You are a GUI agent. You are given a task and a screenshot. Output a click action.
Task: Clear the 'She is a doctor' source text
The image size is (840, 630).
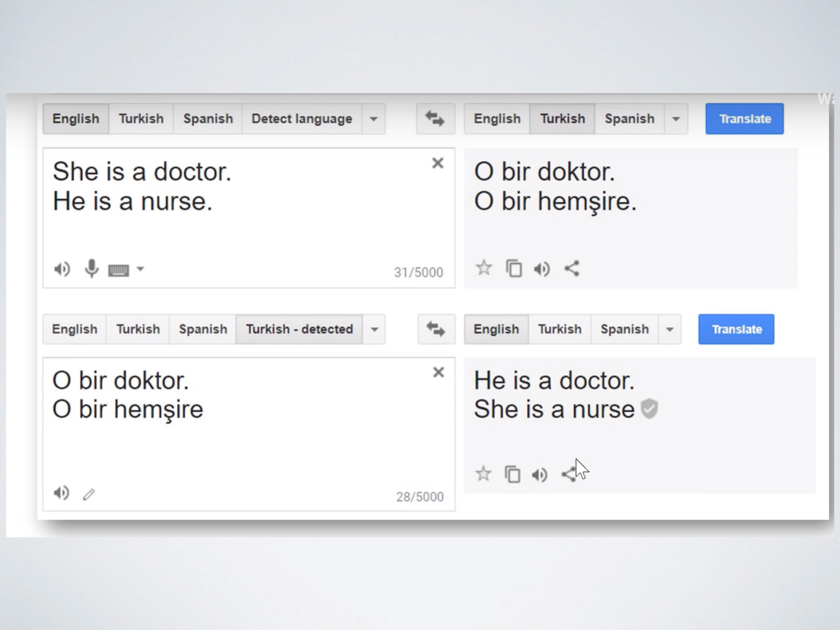[x=438, y=163]
